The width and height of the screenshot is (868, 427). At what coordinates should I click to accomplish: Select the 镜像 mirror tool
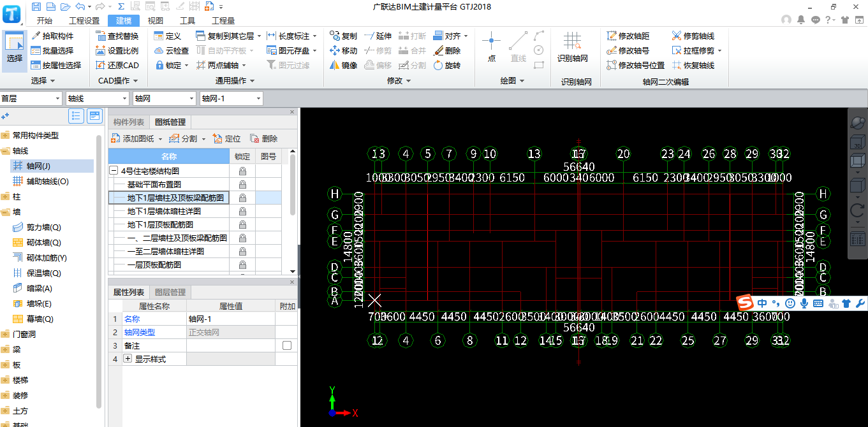(343, 65)
